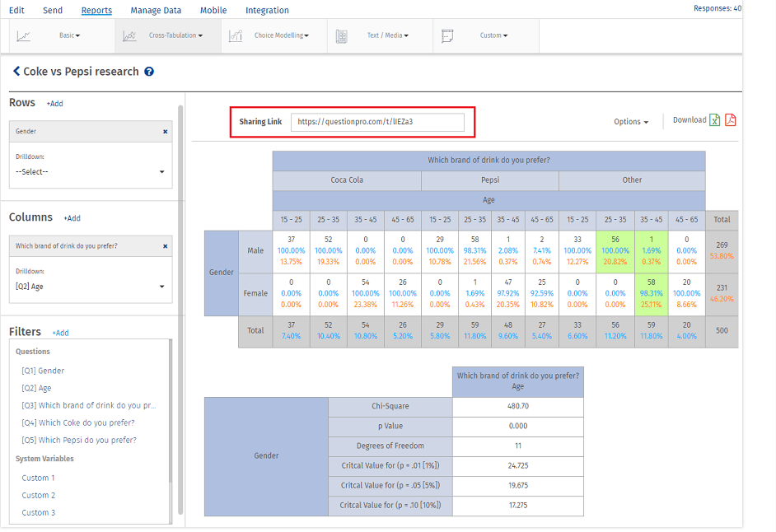Click the Coke vs Pepsi research title
The image size is (776, 532).
(82, 72)
